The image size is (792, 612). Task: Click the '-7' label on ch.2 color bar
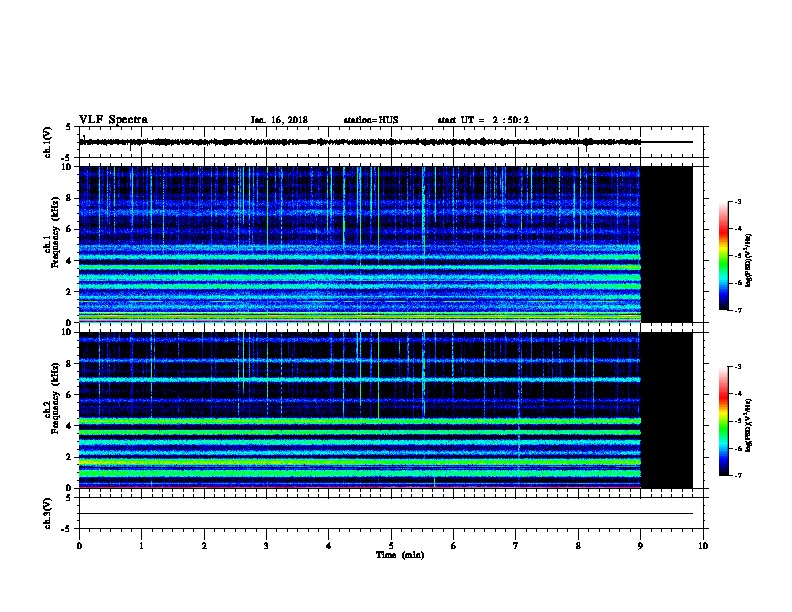pos(738,476)
